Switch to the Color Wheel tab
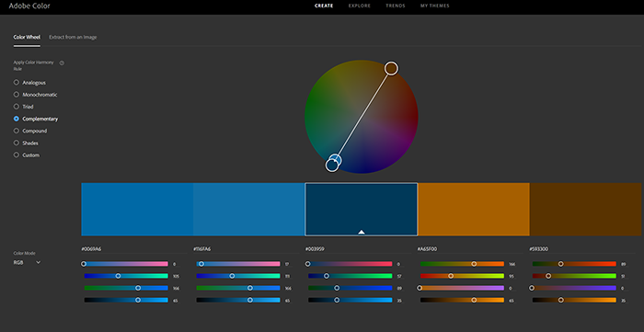The image size is (644, 332). (27, 37)
